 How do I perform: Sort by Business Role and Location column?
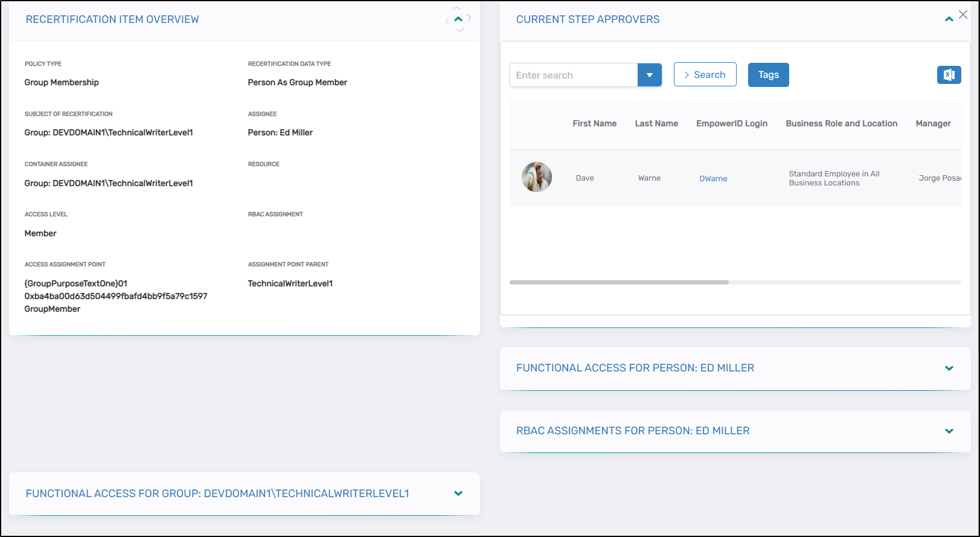tap(841, 123)
